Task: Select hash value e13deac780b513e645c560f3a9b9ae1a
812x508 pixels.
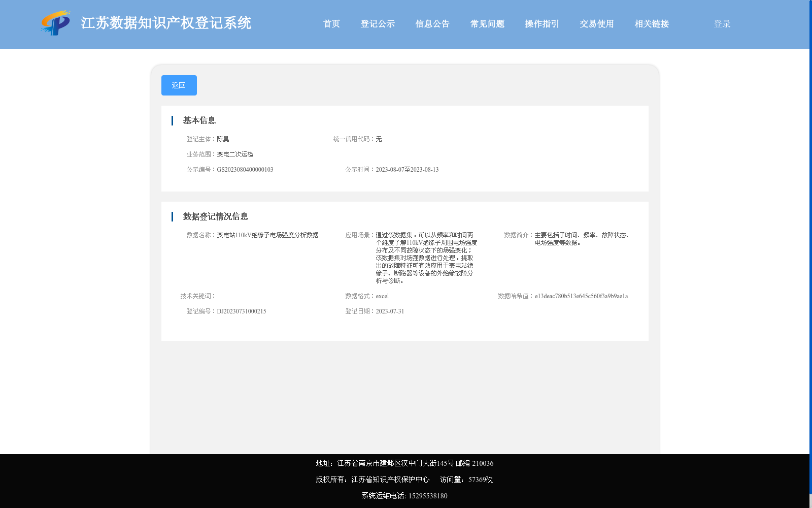Action: tap(581, 296)
